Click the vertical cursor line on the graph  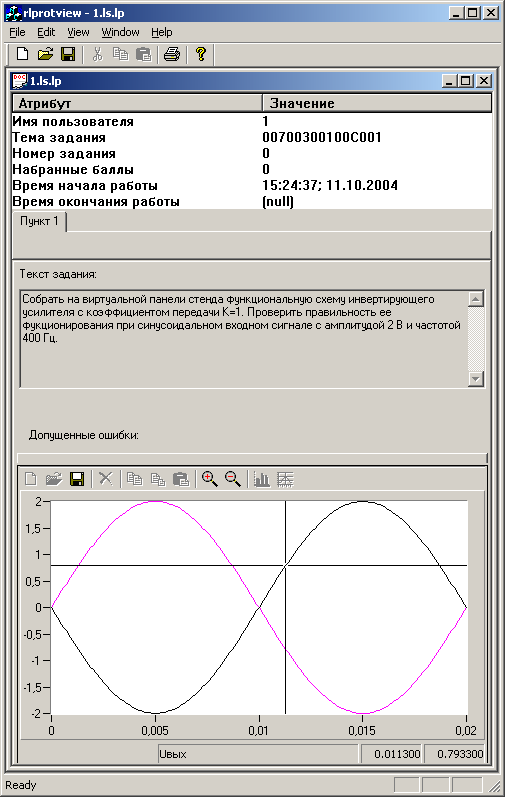click(286, 607)
